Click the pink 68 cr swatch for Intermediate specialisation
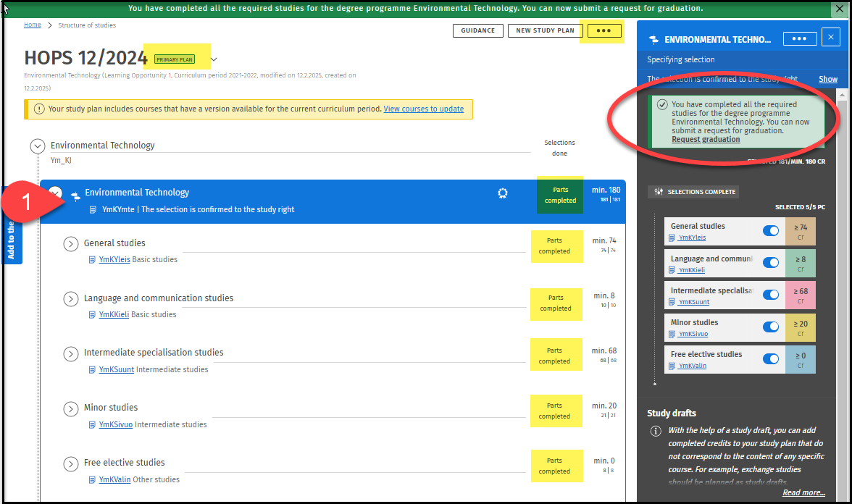Image resolution: width=852 pixels, height=504 pixels. tap(801, 295)
